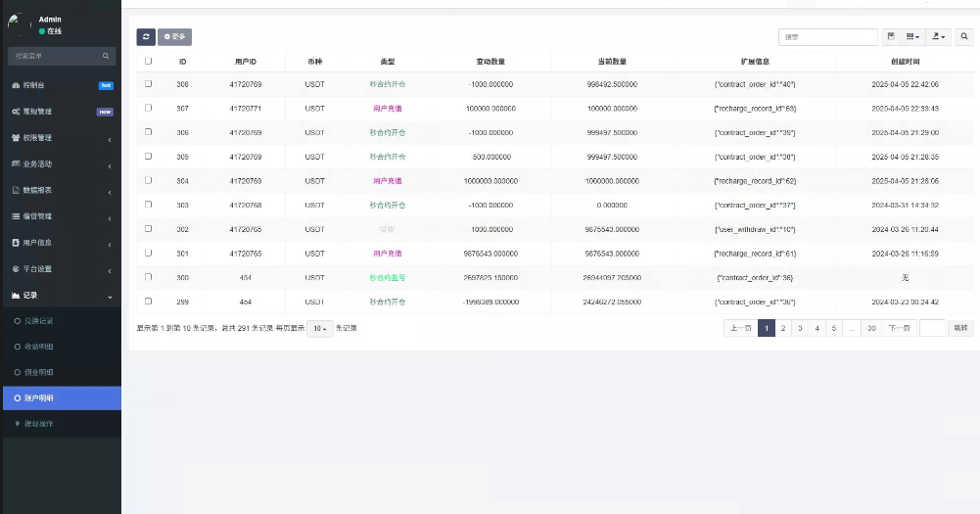This screenshot has width=980, height=514.
Task: Go to page 3 in pagination
Action: point(800,328)
